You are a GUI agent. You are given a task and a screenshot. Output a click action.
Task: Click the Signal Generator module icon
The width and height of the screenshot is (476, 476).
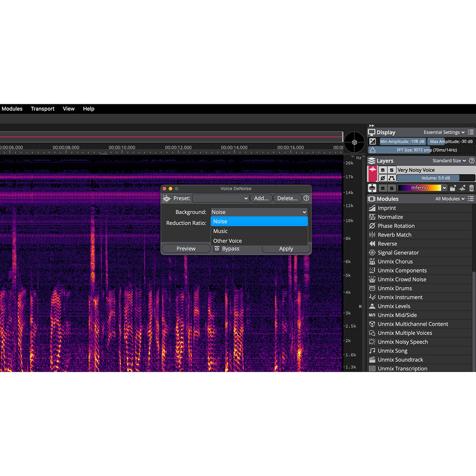[372, 253]
